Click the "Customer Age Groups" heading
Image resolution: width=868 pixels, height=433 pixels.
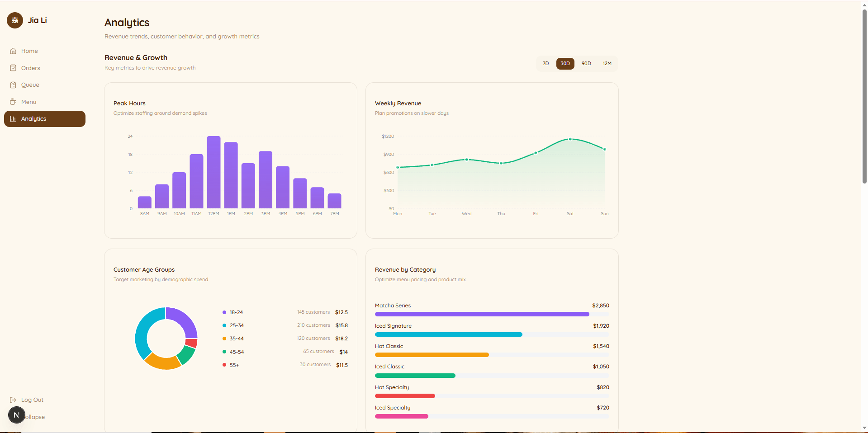[144, 270]
